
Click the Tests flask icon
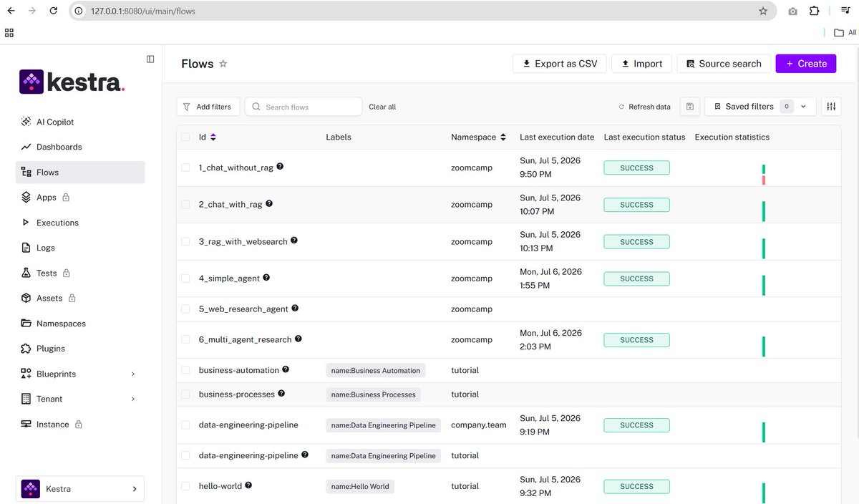click(x=26, y=273)
